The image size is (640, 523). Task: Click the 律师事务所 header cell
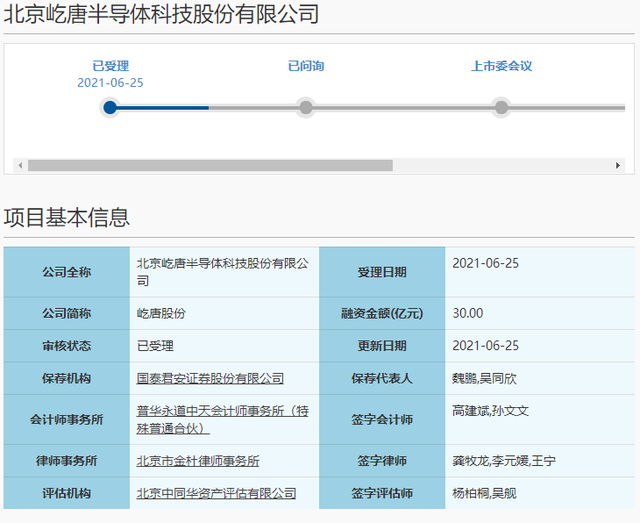pyautogui.click(x=67, y=461)
